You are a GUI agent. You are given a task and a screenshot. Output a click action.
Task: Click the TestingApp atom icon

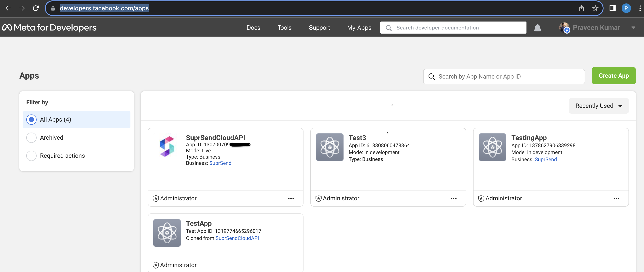pos(492,147)
